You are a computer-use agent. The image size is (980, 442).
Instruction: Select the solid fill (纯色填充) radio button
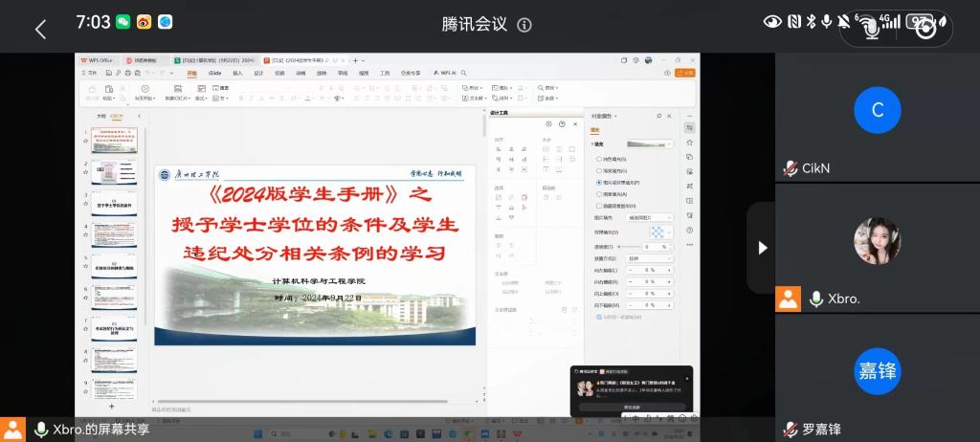pos(599,159)
